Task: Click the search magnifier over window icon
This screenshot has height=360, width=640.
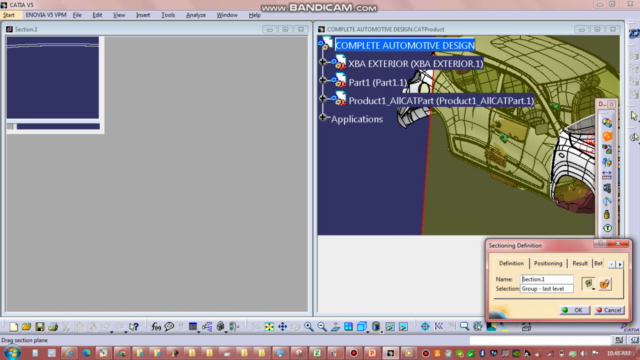Action: click(x=464, y=327)
